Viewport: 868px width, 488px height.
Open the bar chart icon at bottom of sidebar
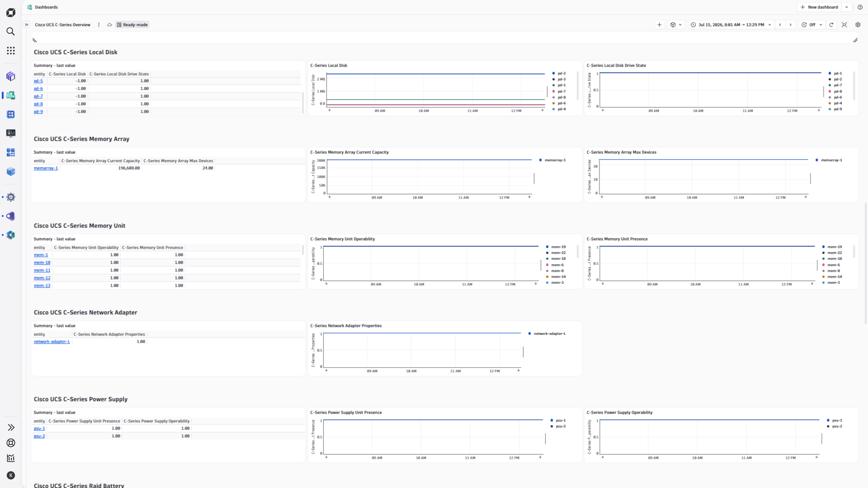click(x=11, y=458)
